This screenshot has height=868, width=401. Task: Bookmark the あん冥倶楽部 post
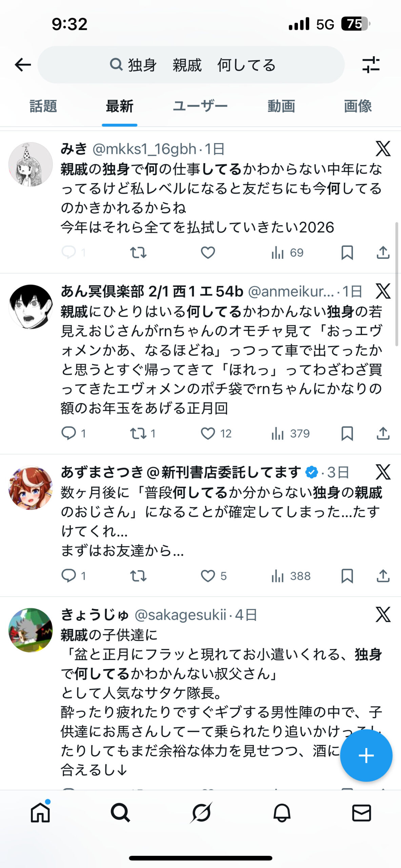[347, 433]
